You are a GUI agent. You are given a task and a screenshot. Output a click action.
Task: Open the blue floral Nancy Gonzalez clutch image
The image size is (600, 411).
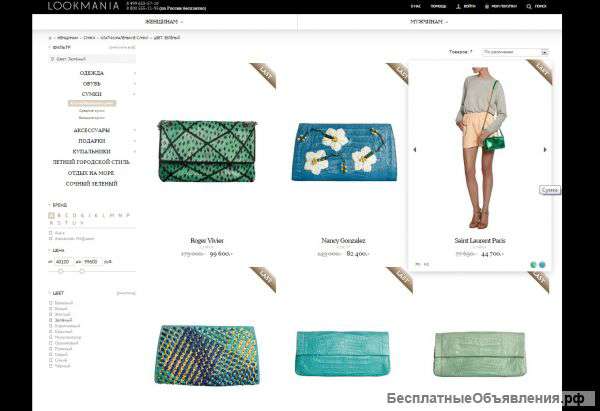[x=344, y=152]
